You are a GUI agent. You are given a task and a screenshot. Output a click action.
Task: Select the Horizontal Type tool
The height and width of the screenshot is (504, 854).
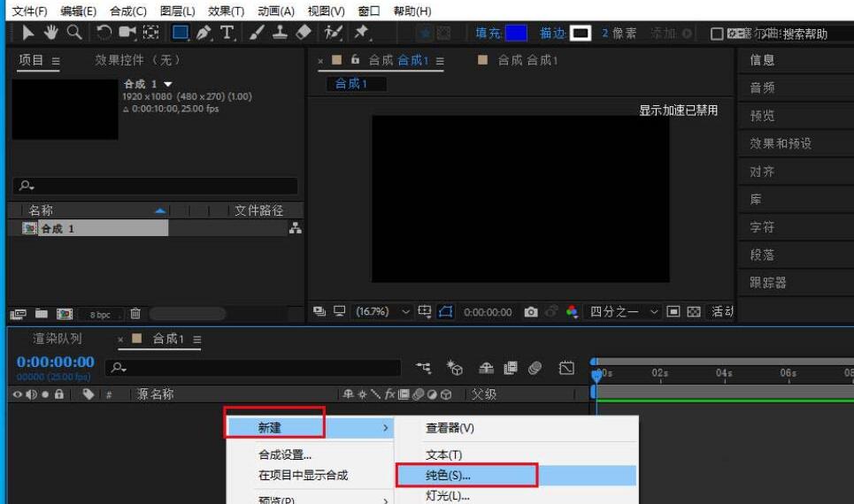(x=227, y=33)
